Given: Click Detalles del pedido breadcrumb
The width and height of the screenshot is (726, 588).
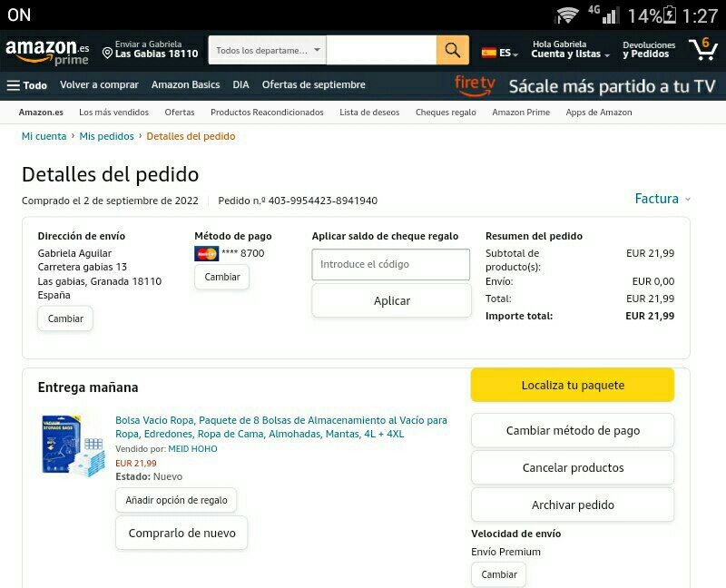Looking at the screenshot, I should (191, 136).
